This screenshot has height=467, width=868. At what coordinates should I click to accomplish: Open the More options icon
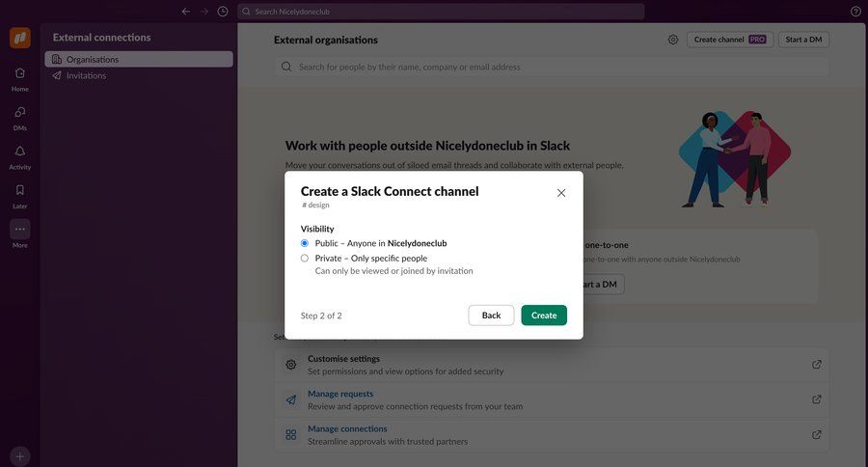pyautogui.click(x=19, y=230)
